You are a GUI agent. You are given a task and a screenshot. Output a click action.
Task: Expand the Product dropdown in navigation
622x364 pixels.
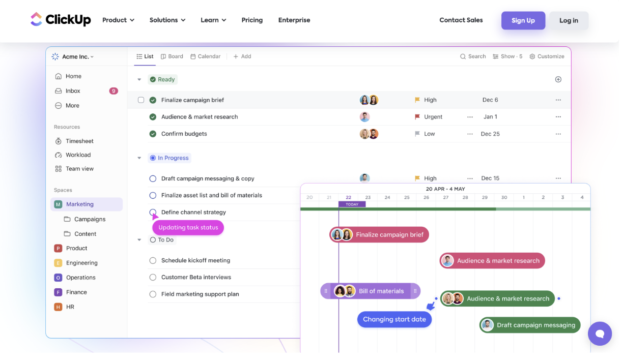click(118, 20)
